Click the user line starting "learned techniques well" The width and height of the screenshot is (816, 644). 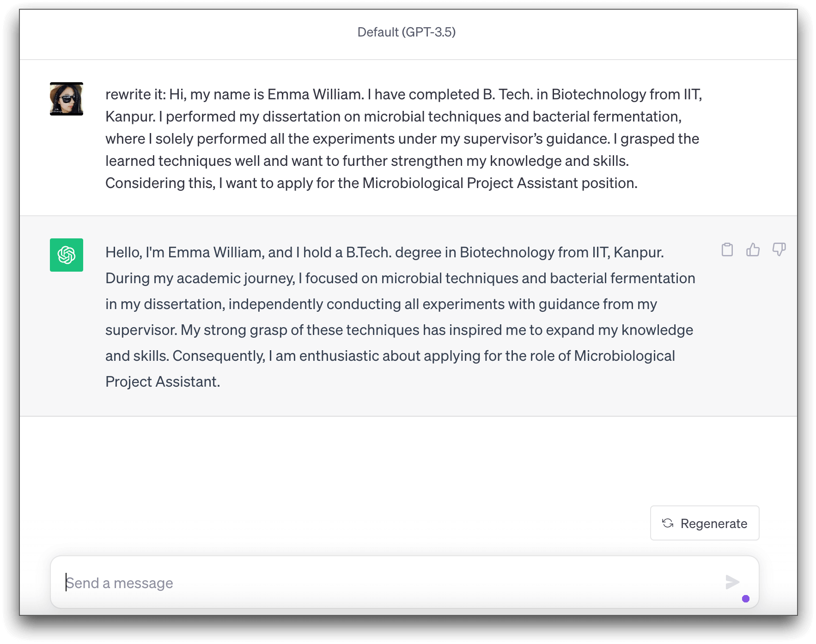(x=367, y=161)
